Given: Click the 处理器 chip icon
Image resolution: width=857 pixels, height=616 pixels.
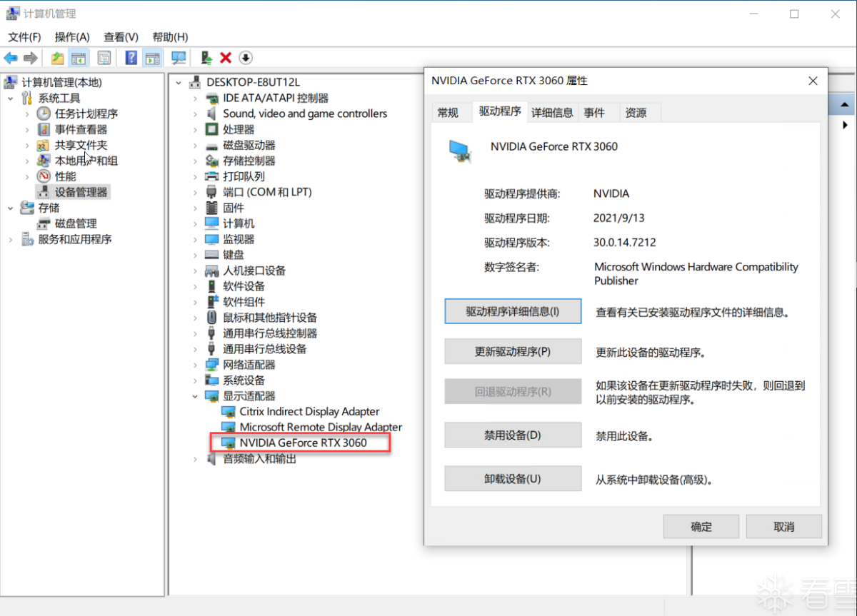Looking at the screenshot, I should 211,129.
